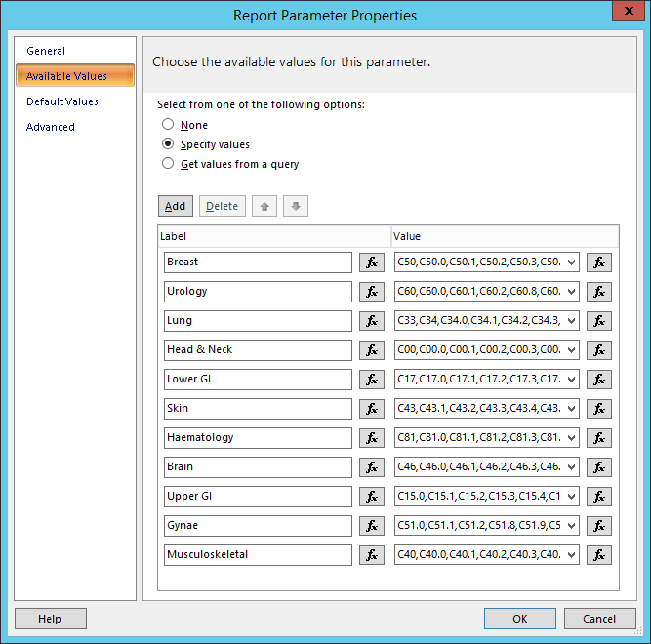The height and width of the screenshot is (644, 651).
Task: Edit the Head & Neck label field
Action: click(x=258, y=350)
